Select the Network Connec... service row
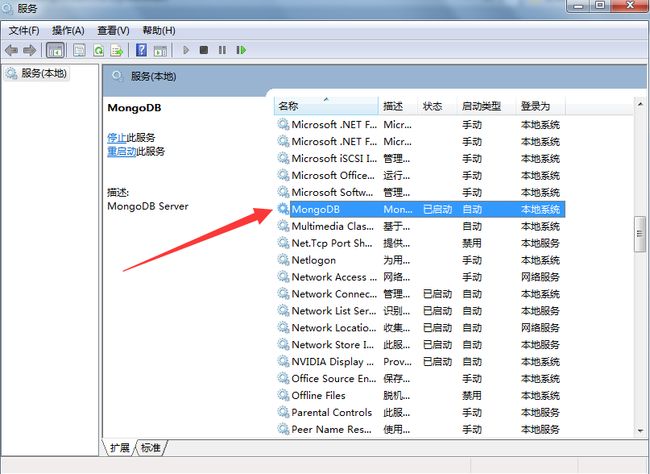The width and height of the screenshot is (650, 474). [x=419, y=294]
